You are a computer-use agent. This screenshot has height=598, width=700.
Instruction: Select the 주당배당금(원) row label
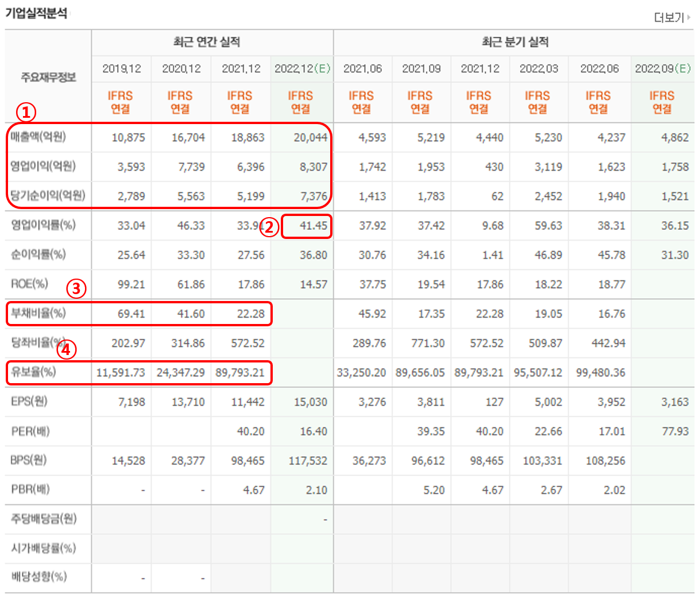click(45, 519)
